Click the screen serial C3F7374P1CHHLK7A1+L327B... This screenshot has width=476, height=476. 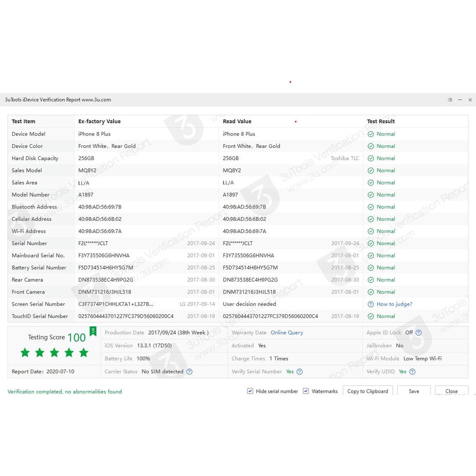click(x=116, y=304)
